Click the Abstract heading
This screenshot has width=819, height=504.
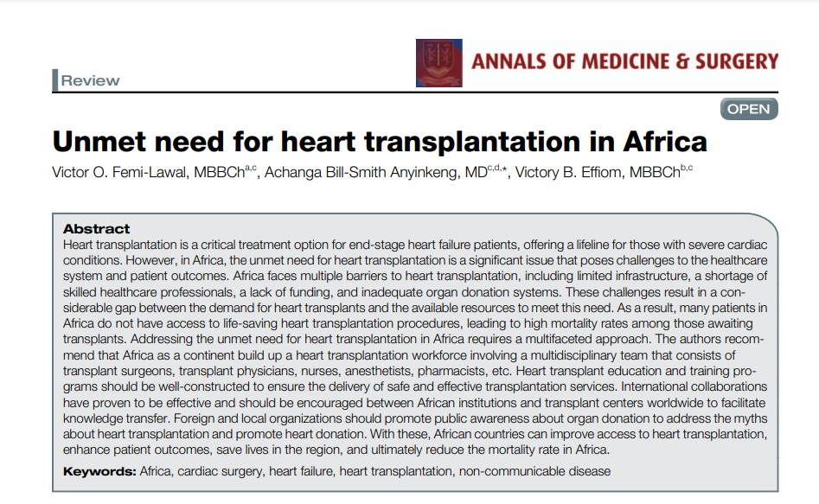(97, 229)
